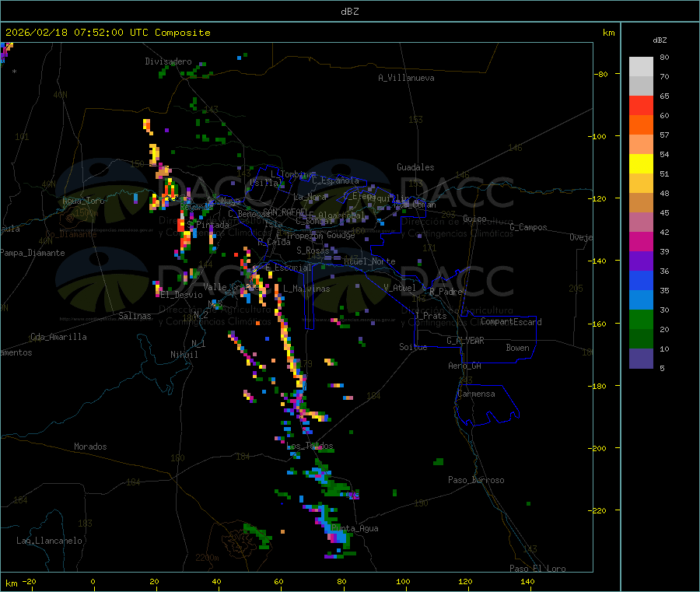Viewport: 700px width, 592px height.
Task: Click the Agua_Toro location label
Action: point(83,201)
